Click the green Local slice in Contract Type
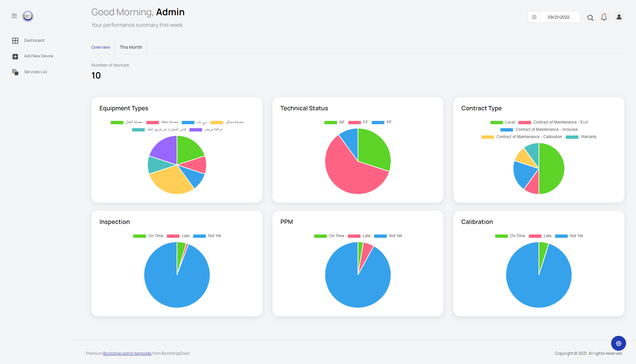Image resolution: width=636 pixels, height=364 pixels. pos(552,169)
